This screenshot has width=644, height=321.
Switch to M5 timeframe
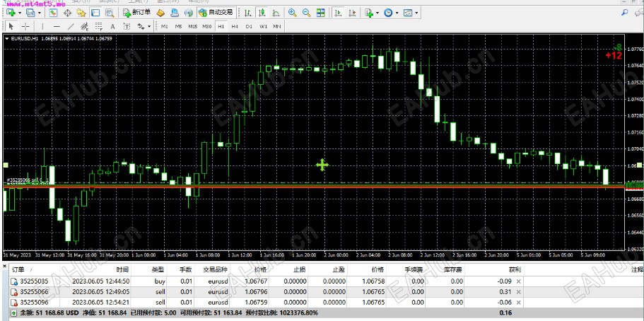[179, 27]
